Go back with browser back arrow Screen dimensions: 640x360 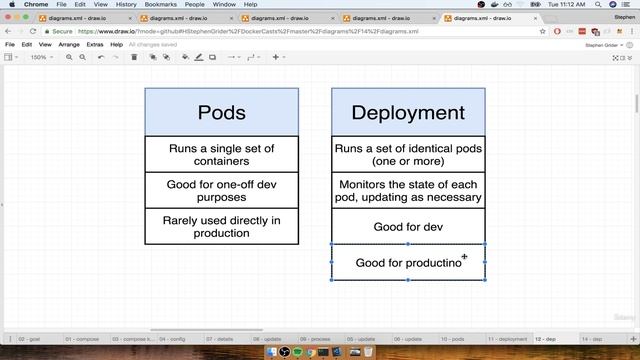click(8, 31)
